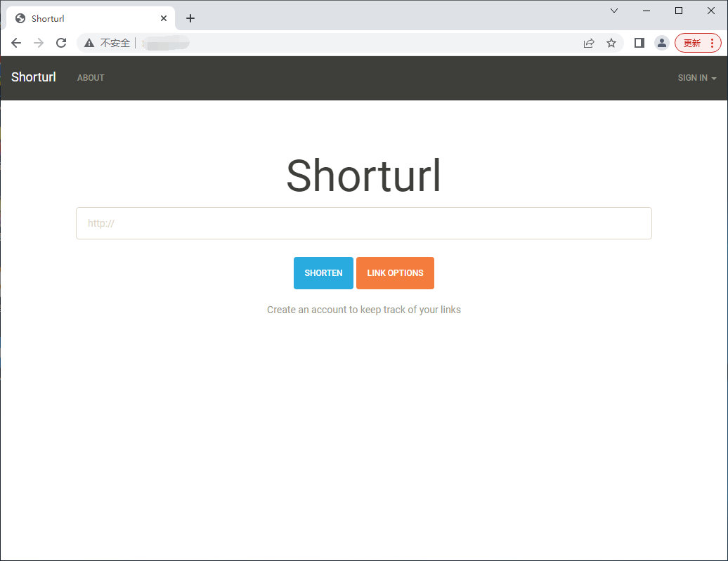Click the Shorturl brand in navbar

[x=34, y=77]
